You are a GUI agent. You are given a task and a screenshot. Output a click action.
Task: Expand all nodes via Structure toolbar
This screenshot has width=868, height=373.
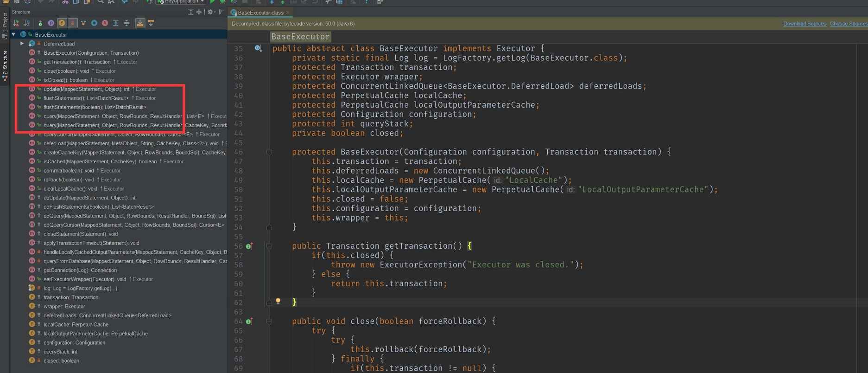point(116,23)
